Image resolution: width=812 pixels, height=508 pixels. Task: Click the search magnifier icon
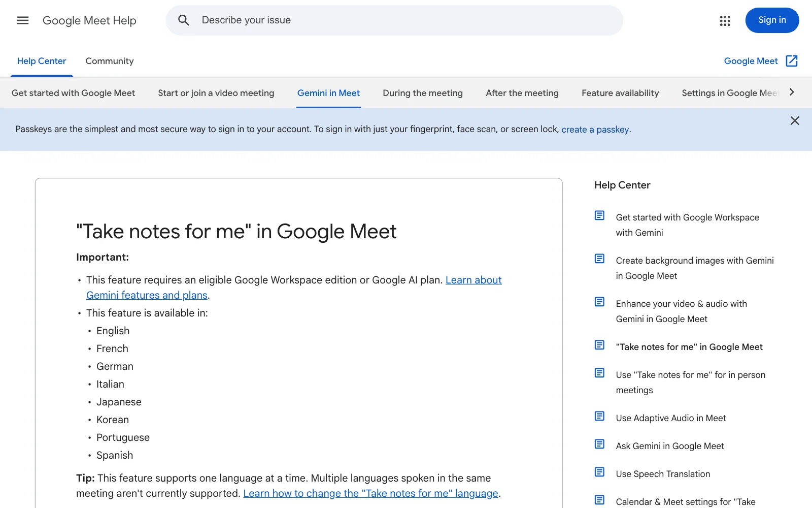(184, 20)
